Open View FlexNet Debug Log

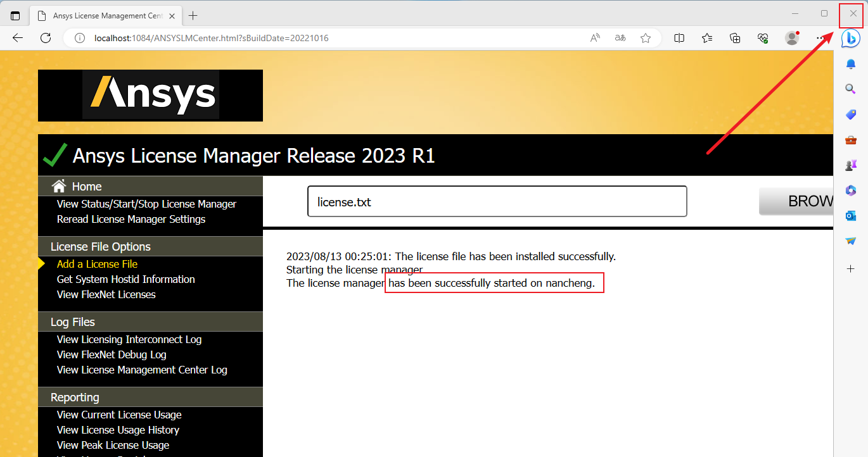point(112,354)
